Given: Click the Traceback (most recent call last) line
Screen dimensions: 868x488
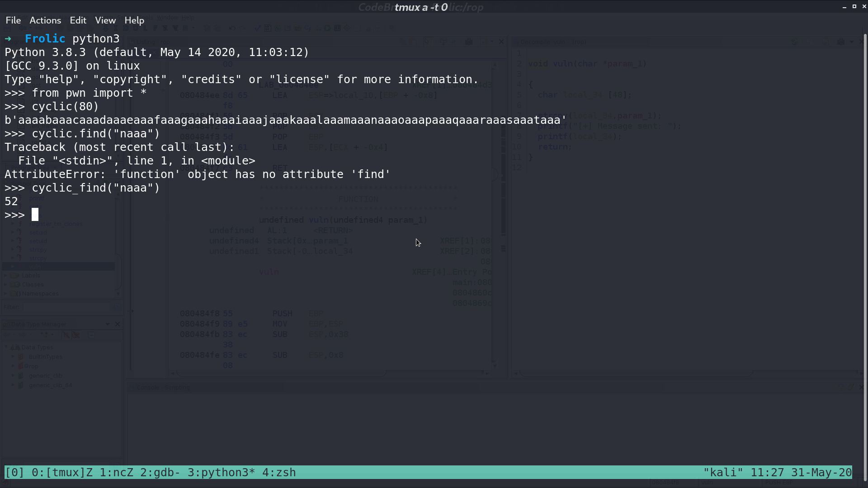Looking at the screenshot, I should point(120,147).
